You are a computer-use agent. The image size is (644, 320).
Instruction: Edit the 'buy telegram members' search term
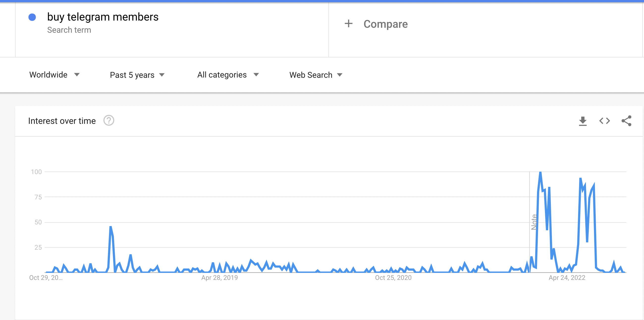[103, 17]
